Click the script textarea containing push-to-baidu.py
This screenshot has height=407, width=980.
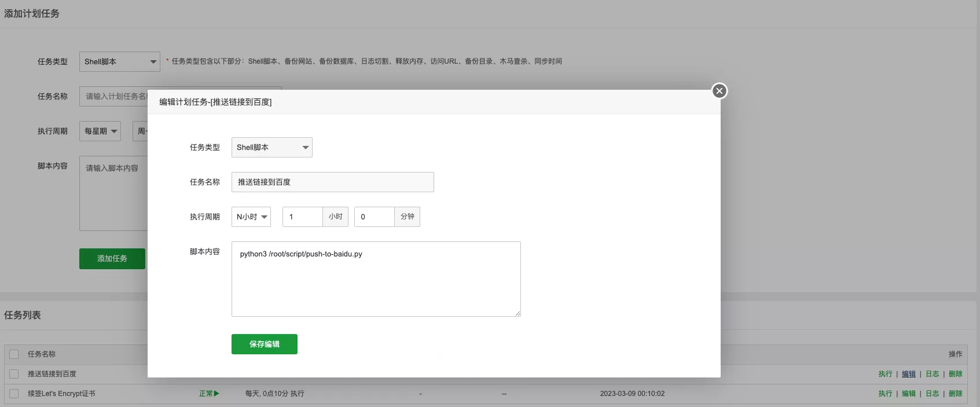coord(376,279)
